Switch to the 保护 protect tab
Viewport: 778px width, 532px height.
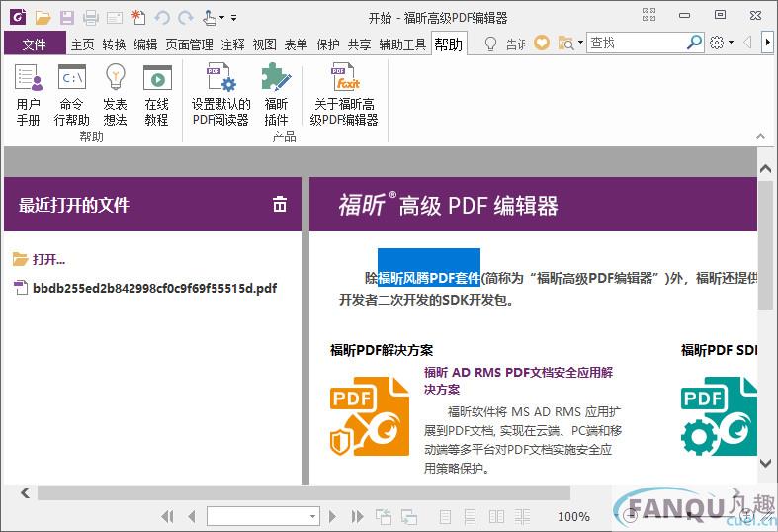pos(327,44)
